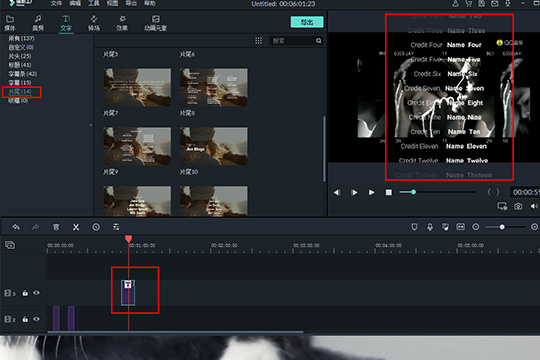Click the microphone voiceover record icon

click(x=430, y=227)
